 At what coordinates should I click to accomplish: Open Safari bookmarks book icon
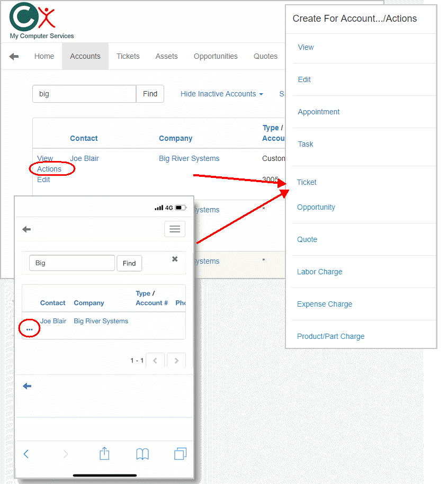tap(142, 454)
